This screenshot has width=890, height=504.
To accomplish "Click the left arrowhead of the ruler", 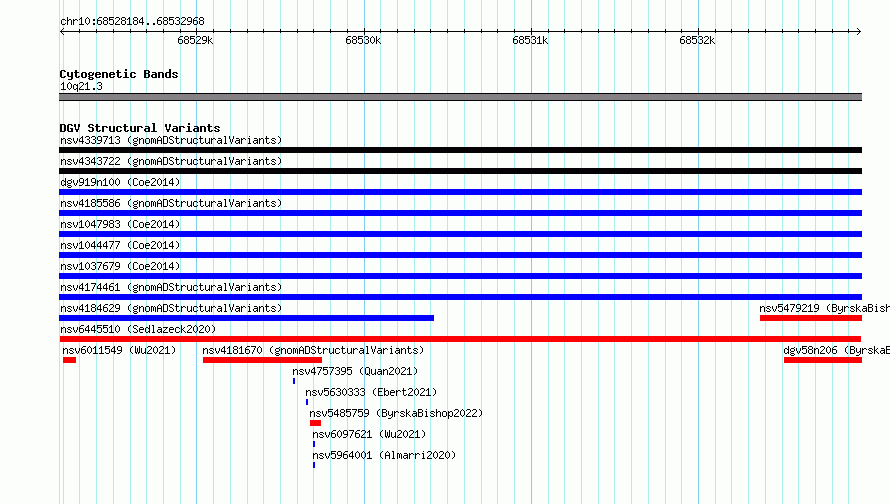I will (x=62, y=31).
